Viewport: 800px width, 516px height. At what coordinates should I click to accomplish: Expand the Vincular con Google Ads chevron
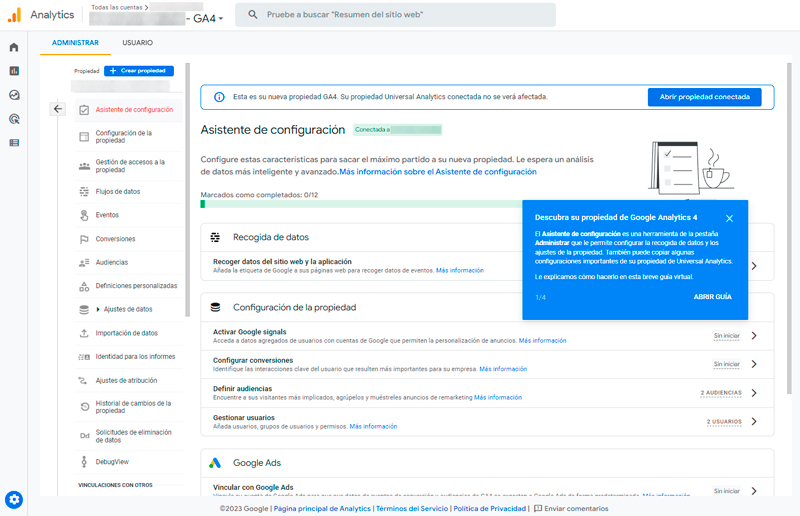(x=754, y=491)
